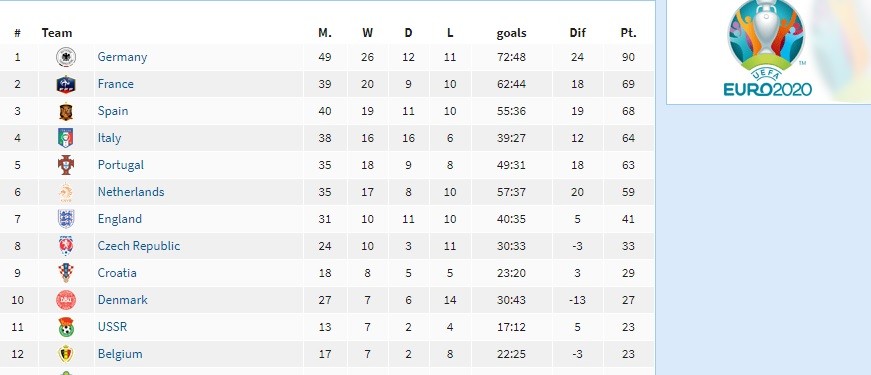
Task: Click the Portugal team crest icon
Action: 66,165
